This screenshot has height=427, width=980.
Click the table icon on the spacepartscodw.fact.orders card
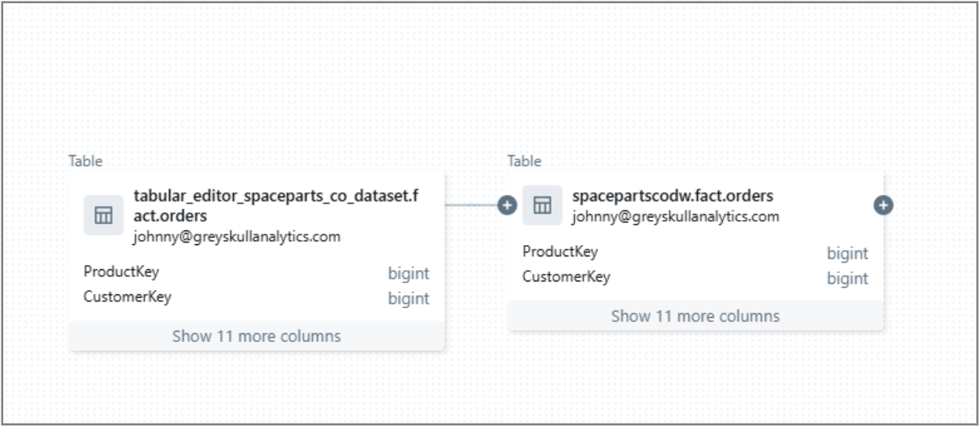pos(543,205)
